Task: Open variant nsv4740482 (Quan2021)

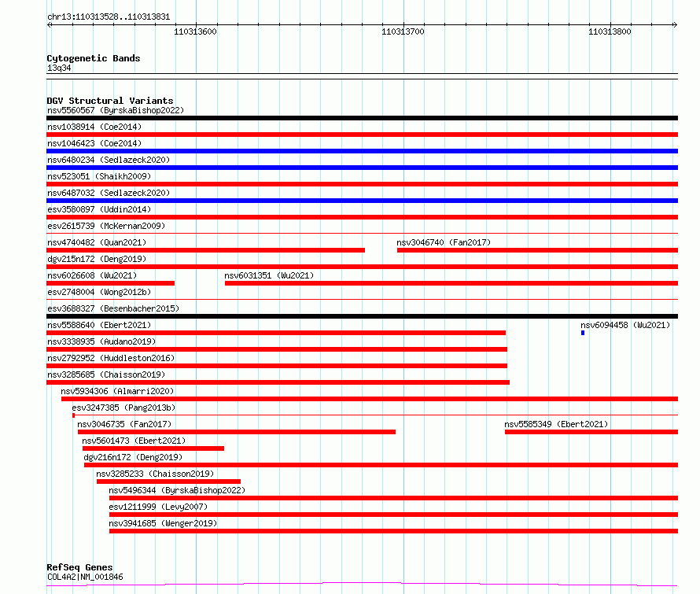Action: (x=97, y=242)
